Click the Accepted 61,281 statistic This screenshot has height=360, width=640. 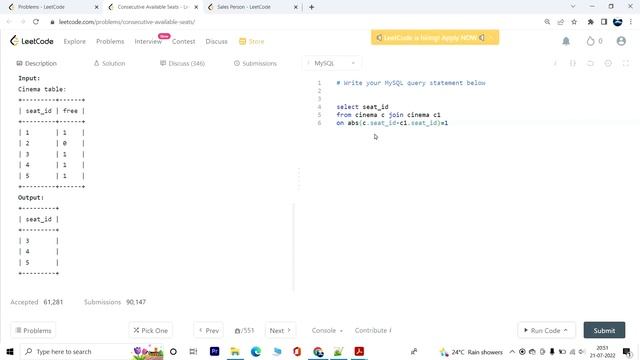(37, 302)
